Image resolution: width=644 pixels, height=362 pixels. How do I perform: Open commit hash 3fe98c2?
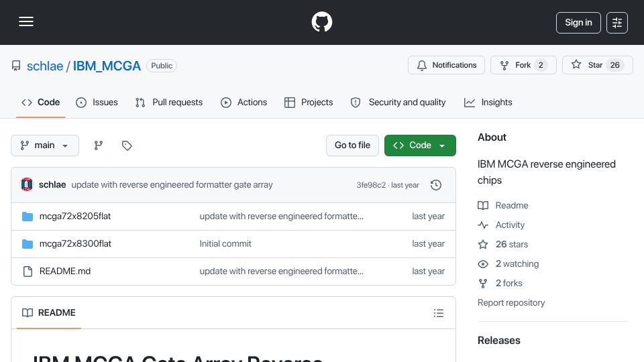click(371, 185)
